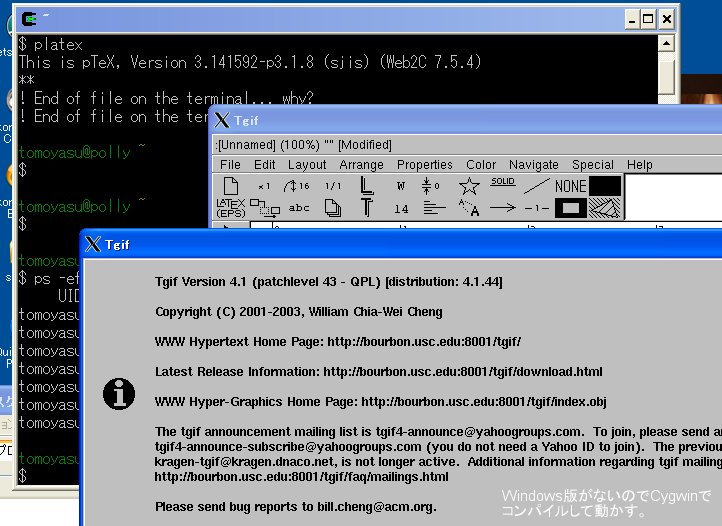Click the abc text style icon

click(299, 208)
